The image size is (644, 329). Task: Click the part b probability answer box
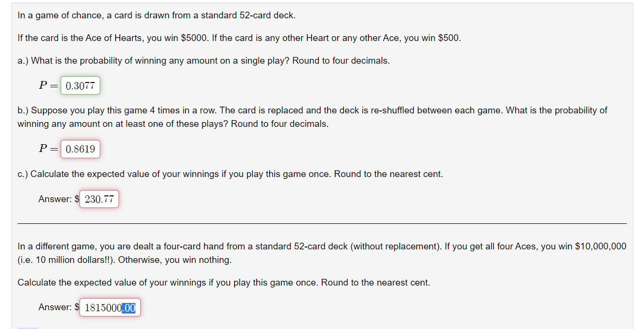point(80,149)
